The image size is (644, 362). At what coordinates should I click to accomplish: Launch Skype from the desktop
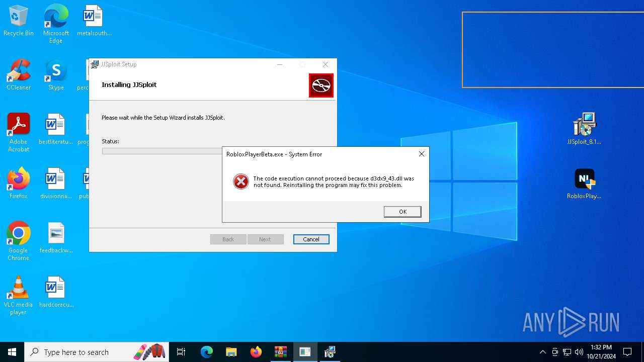coord(56,75)
